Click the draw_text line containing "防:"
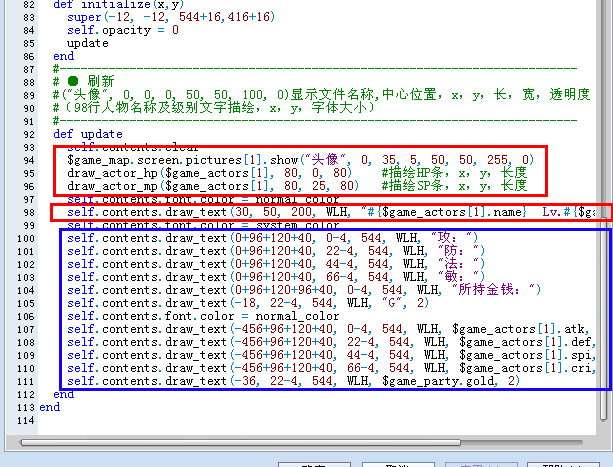This screenshot has height=467, width=613. 276,250
